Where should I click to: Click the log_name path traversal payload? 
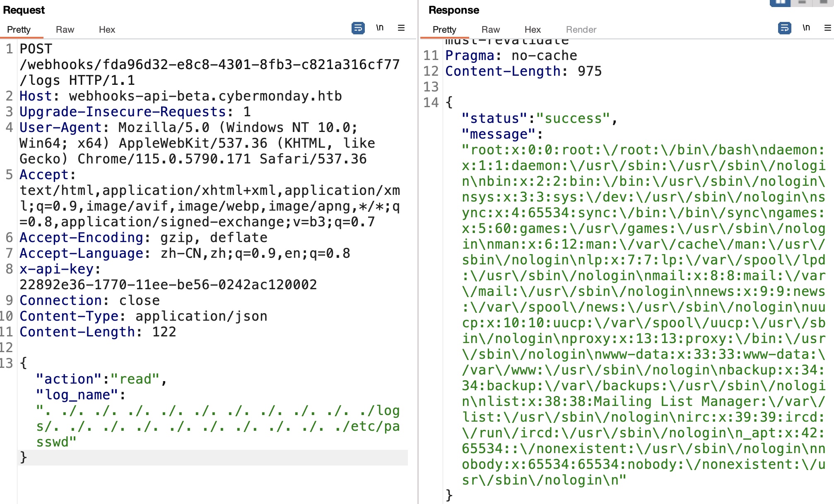(218, 426)
